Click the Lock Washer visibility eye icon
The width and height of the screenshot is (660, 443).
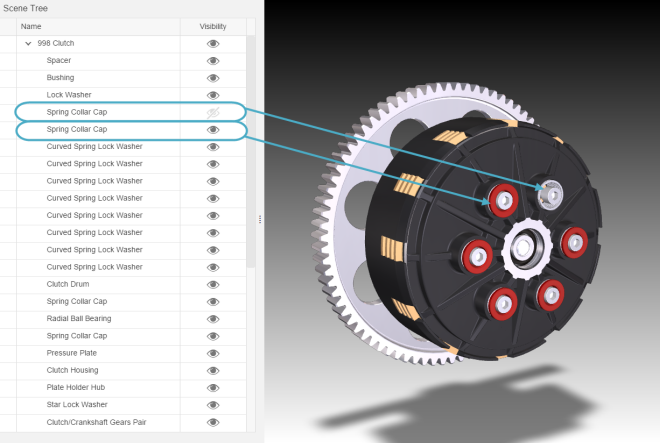(213, 95)
